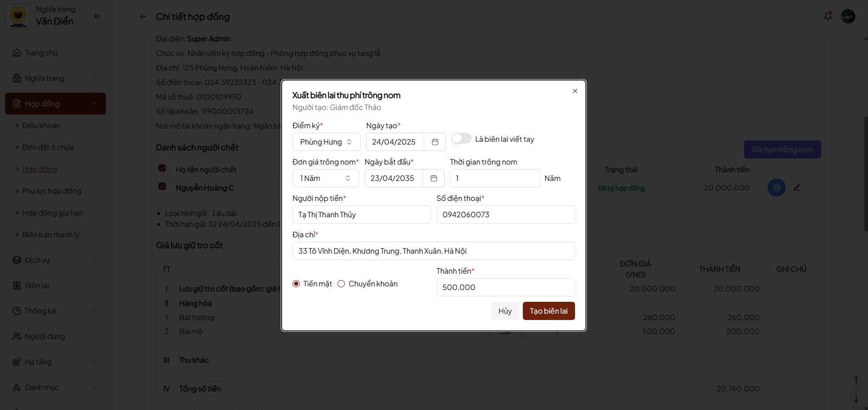Image resolution: width=868 pixels, height=410 pixels.
Task: Select the Tiền mặt radio button
Action: 296,284
